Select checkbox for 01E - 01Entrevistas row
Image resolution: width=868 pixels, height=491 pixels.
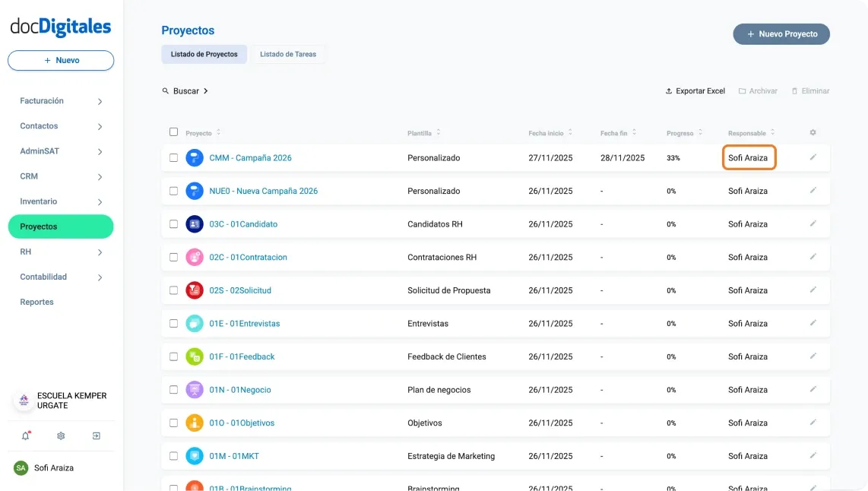click(173, 324)
